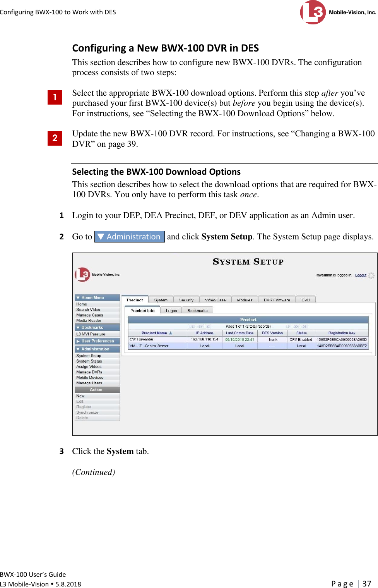
Task: Open Assign Videos
Action: 97,366
